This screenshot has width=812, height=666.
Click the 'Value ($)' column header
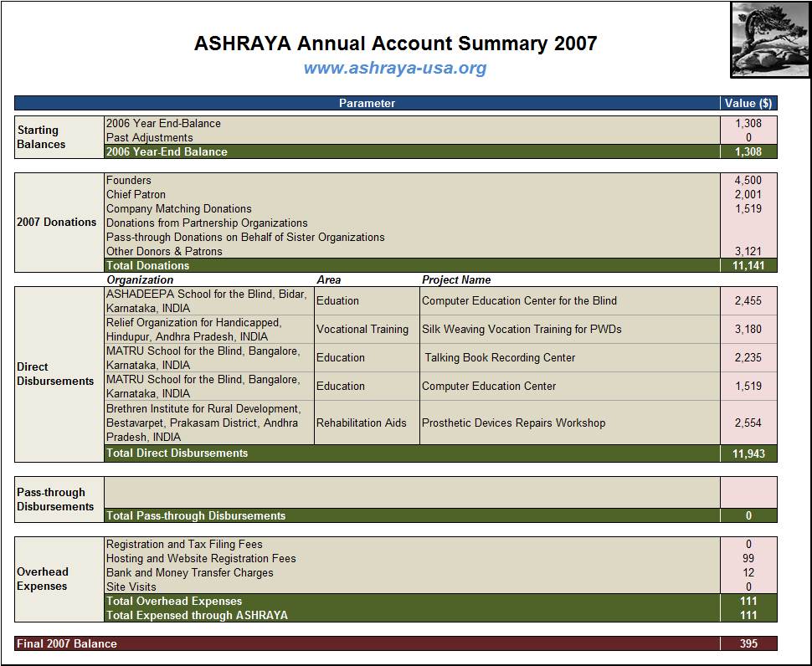pyautogui.click(x=748, y=103)
